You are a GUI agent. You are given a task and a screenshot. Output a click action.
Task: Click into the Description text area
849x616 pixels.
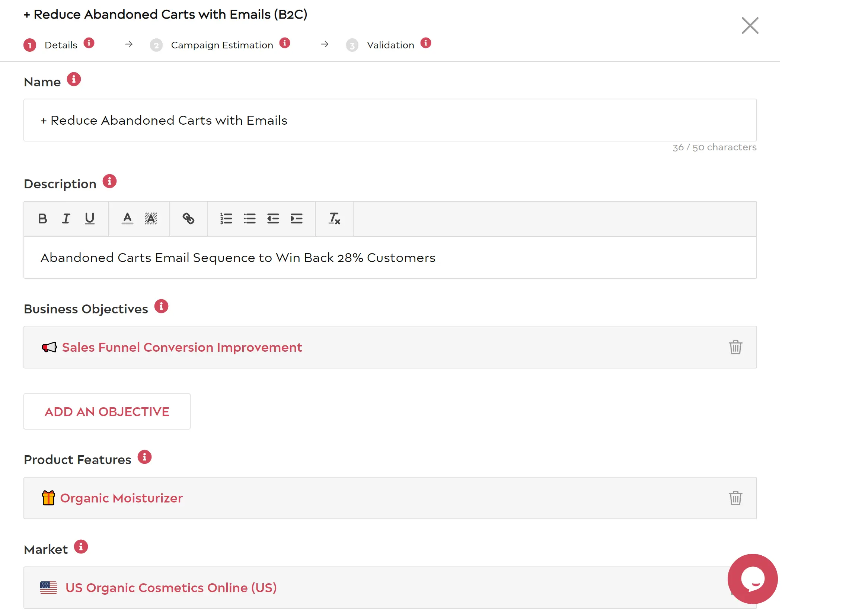pos(391,258)
